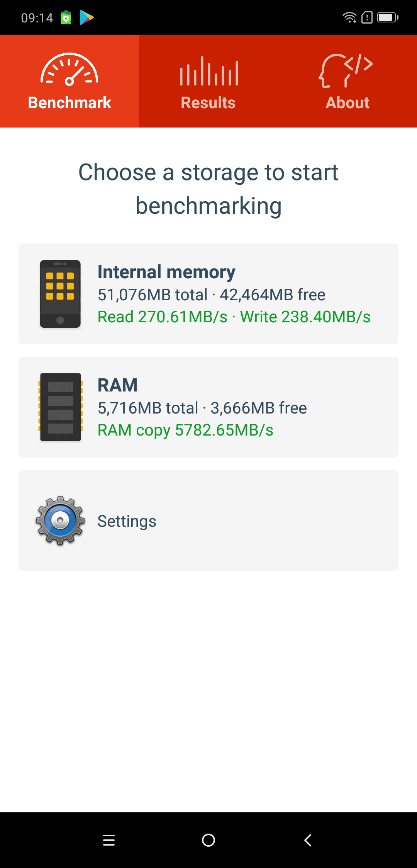Tap the Android back navigation button
The width and height of the screenshot is (417, 868).
(308, 840)
